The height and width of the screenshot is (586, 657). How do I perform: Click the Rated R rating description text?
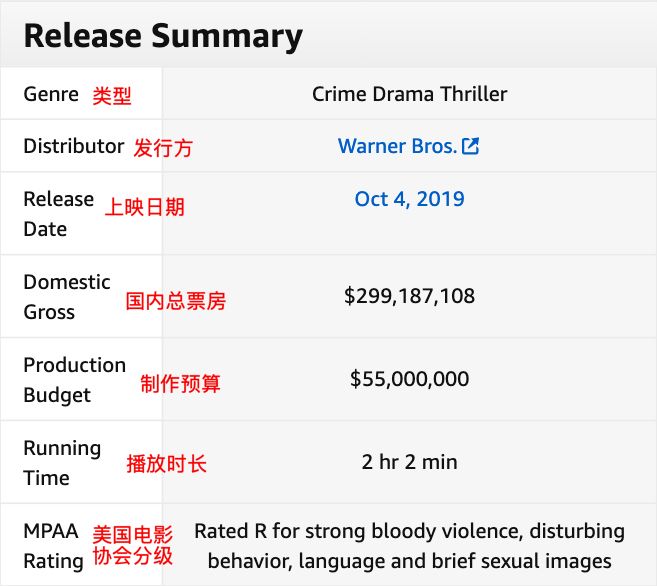coord(409,545)
